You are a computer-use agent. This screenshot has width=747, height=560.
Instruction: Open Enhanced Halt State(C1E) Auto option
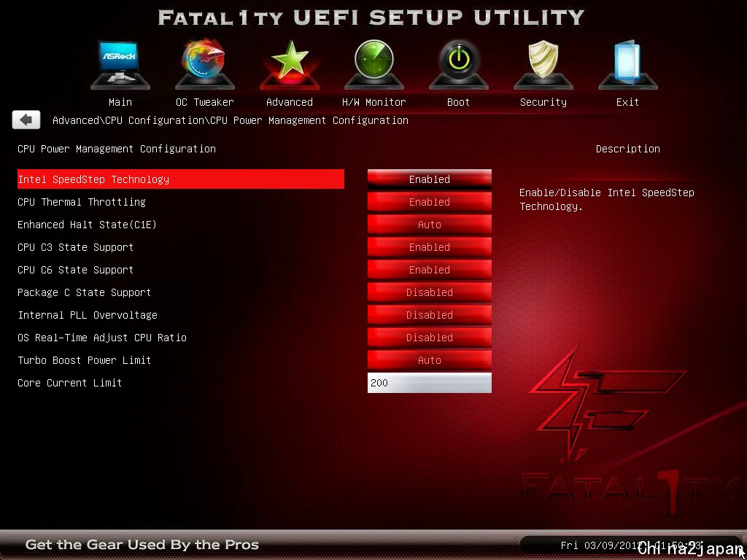point(429,225)
